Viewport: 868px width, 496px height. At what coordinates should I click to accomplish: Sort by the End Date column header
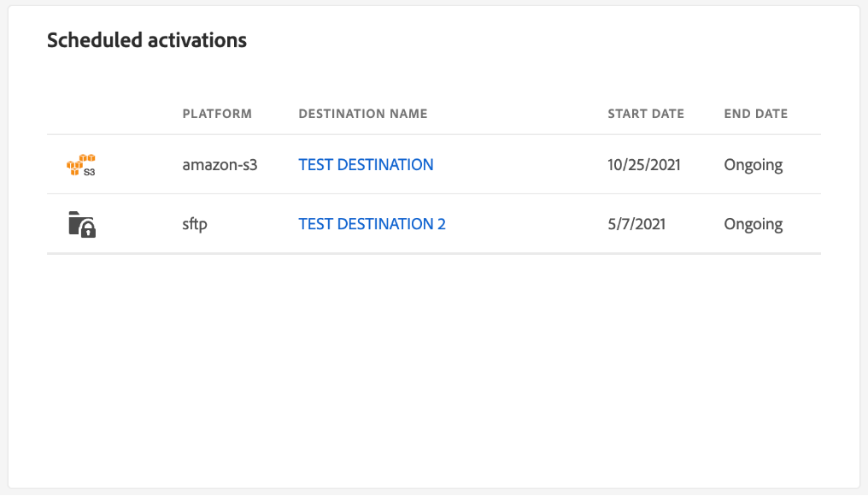pyautogui.click(x=755, y=114)
